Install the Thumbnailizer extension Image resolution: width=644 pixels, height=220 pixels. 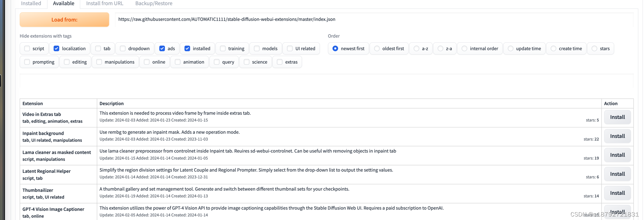[617, 193]
